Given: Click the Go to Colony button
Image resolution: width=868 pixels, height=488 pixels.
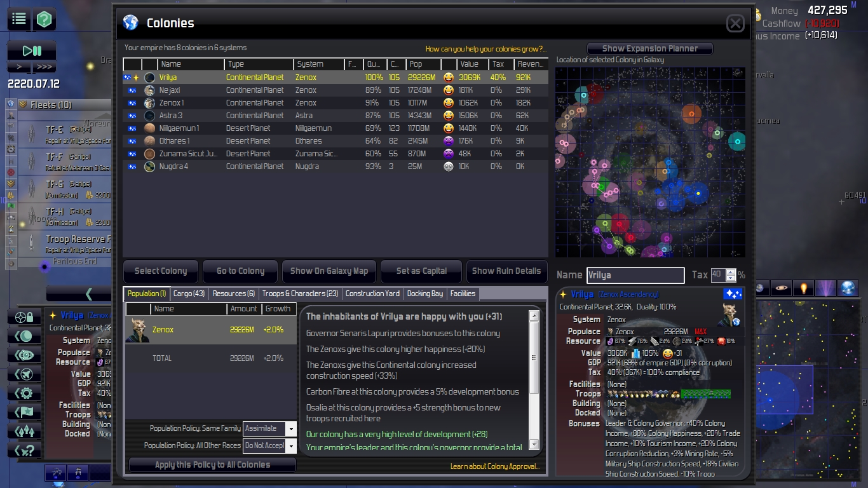Looking at the screenshot, I should pyautogui.click(x=240, y=271).
